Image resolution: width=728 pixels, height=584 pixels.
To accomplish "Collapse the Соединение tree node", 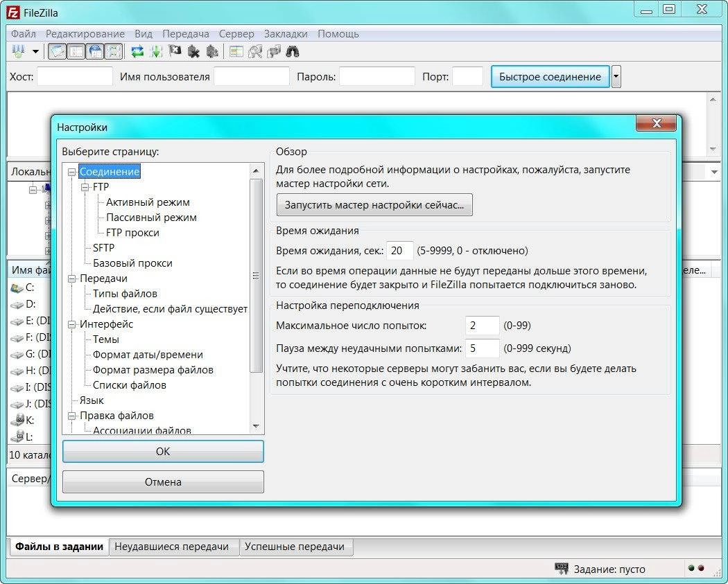I will pyautogui.click(x=71, y=172).
